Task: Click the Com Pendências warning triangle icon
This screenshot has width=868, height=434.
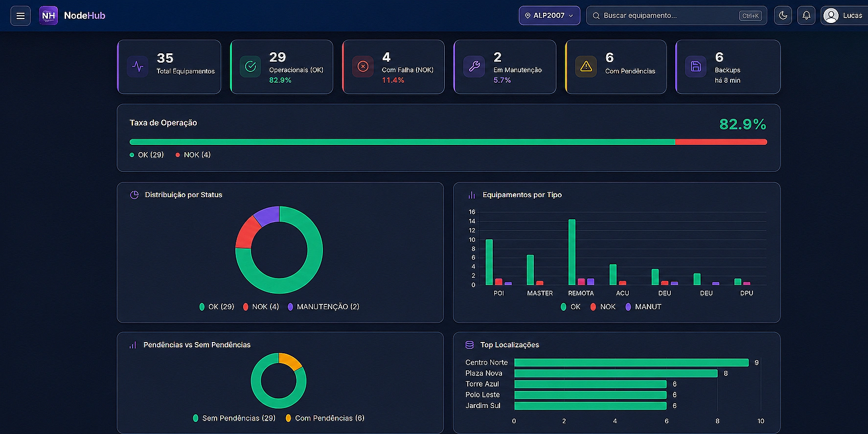Action: tap(586, 67)
